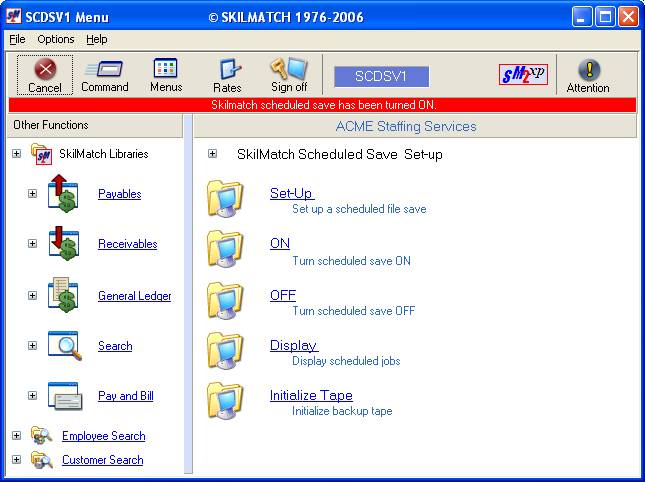Image resolution: width=645 pixels, height=482 pixels.
Task: Open the General Ledger link
Action: pyautogui.click(x=135, y=296)
